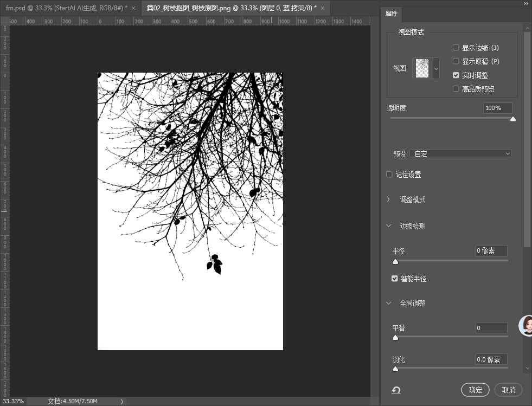
Task: Uncheck the 实时调整 checkbox
Action: (456, 75)
